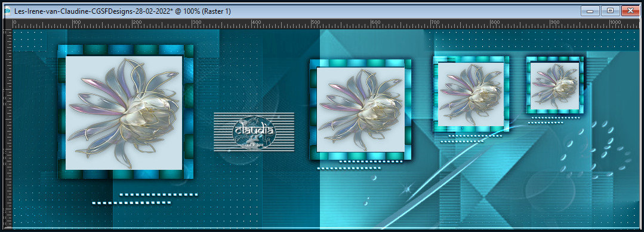The width and height of the screenshot is (644, 232).
Task: Click the window title text with Raster 1
Action: pyautogui.click(x=122, y=11)
